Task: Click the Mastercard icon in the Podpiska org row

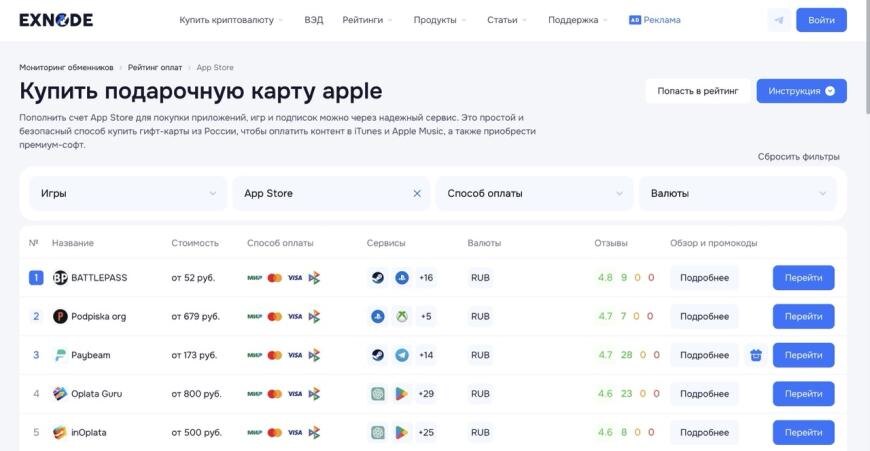Action: tap(275, 317)
